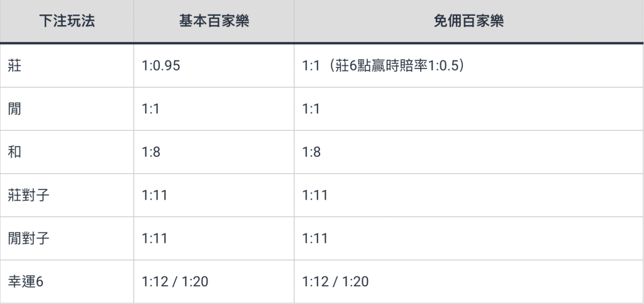Viewport: 644px width, 304px height.
Task: Select 1:8 odds under 基本百家樂
Action: (x=152, y=152)
